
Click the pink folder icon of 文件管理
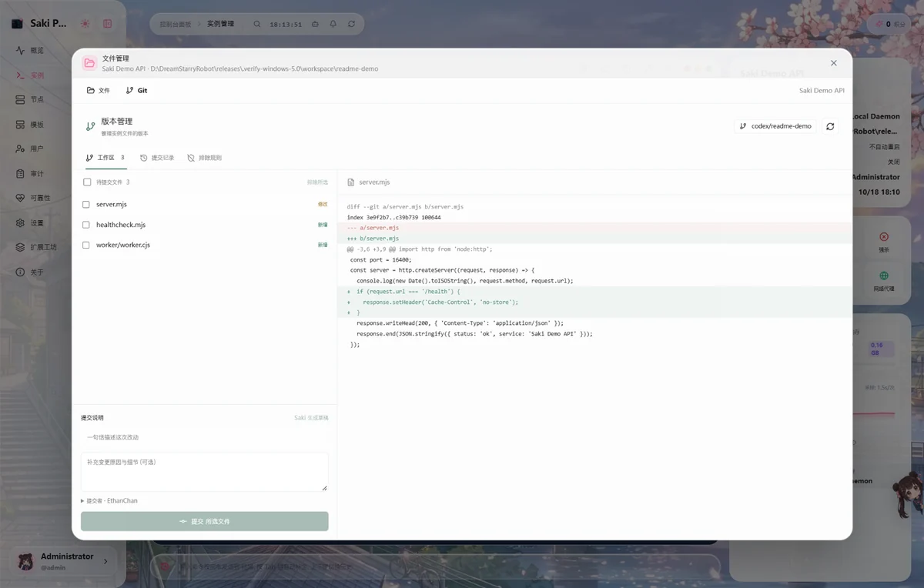point(89,63)
